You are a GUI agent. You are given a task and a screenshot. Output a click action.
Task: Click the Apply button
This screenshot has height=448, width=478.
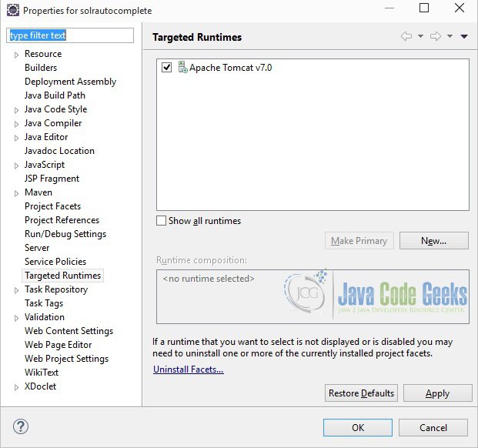(x=438, y=393)
